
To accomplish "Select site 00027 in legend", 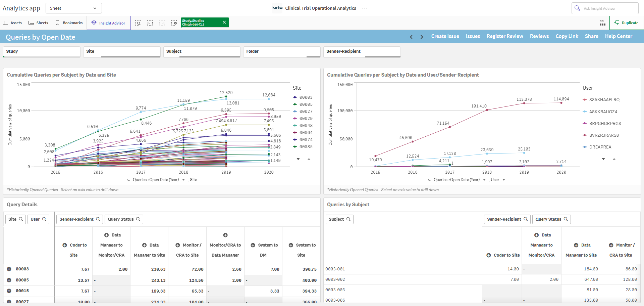I will point(303,112).
